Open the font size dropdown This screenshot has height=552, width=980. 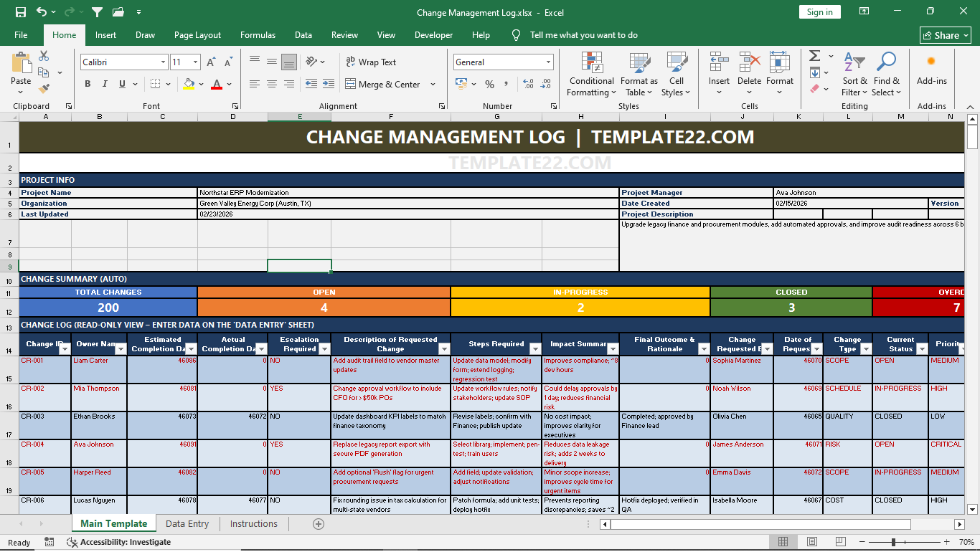[197, 62]
